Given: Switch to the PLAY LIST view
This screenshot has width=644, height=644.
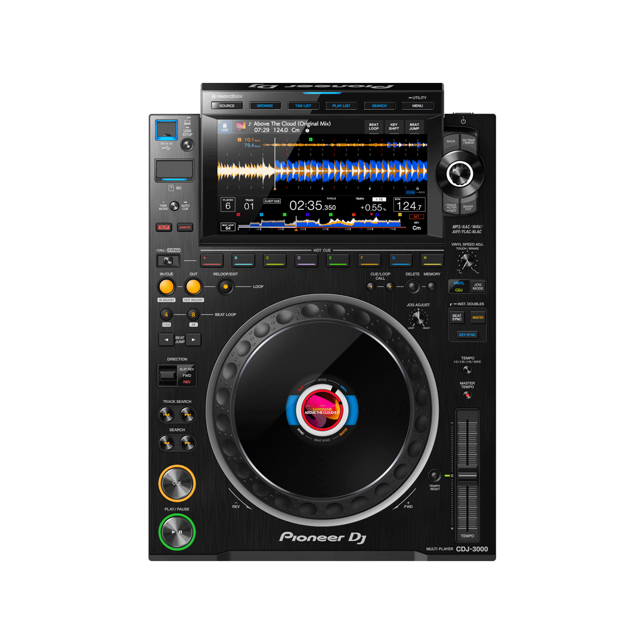Looking at the screenshot, I should point(341,106).
